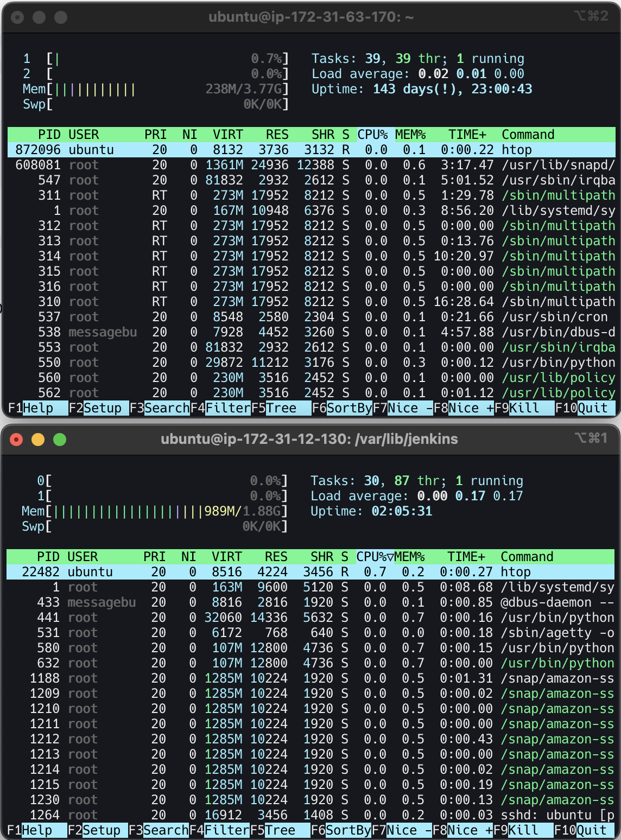Sort by RES column header in top window
621x840 pixels.
277,135
